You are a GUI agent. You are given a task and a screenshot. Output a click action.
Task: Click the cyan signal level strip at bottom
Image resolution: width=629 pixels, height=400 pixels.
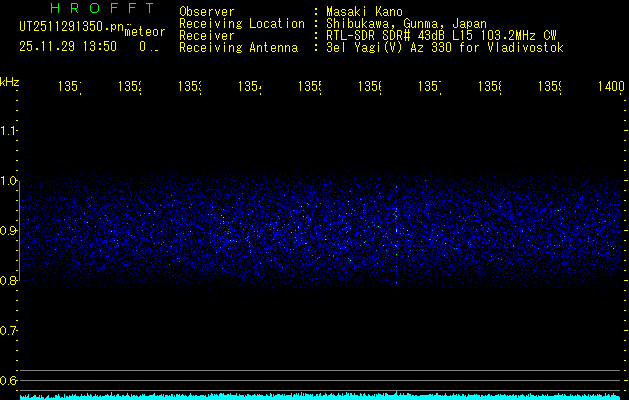[x=320, y=396]
